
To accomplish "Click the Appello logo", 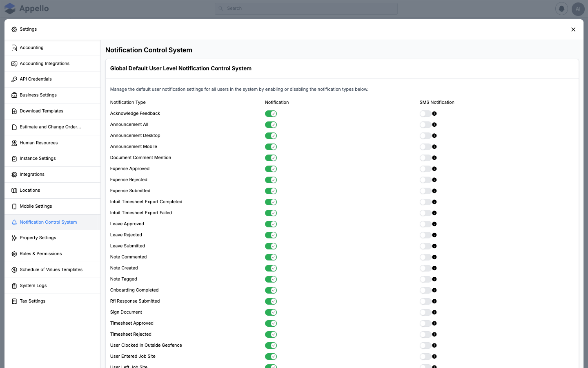I will pyautogui.click(x=27, y=9).
